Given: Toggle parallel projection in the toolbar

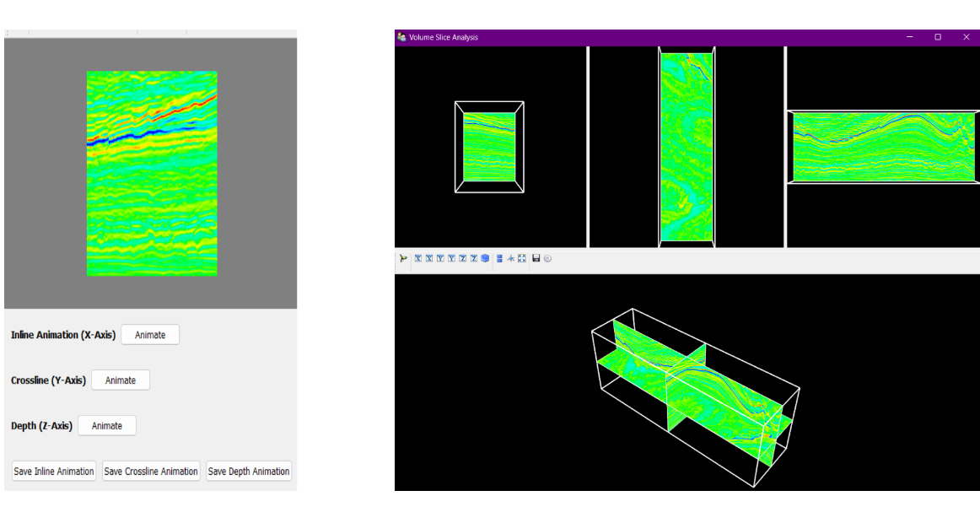Looking at the screenshot, I should [x=499, y=259].
